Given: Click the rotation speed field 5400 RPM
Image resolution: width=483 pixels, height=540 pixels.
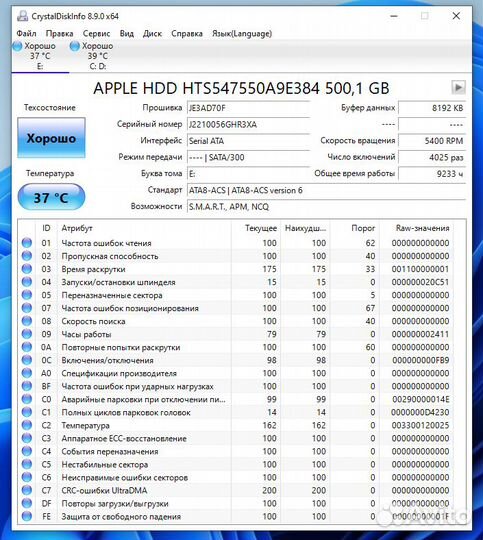Looking at the screenshot, I should (x=432, y=141).
